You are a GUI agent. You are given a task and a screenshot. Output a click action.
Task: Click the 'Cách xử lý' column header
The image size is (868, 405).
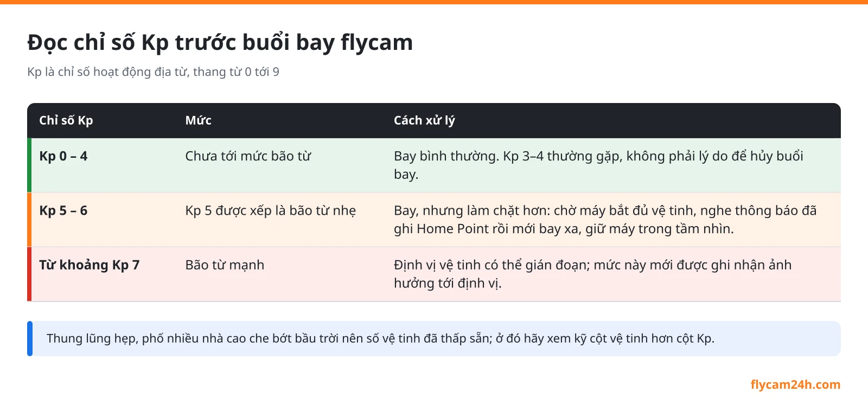[x=424, y=120]
